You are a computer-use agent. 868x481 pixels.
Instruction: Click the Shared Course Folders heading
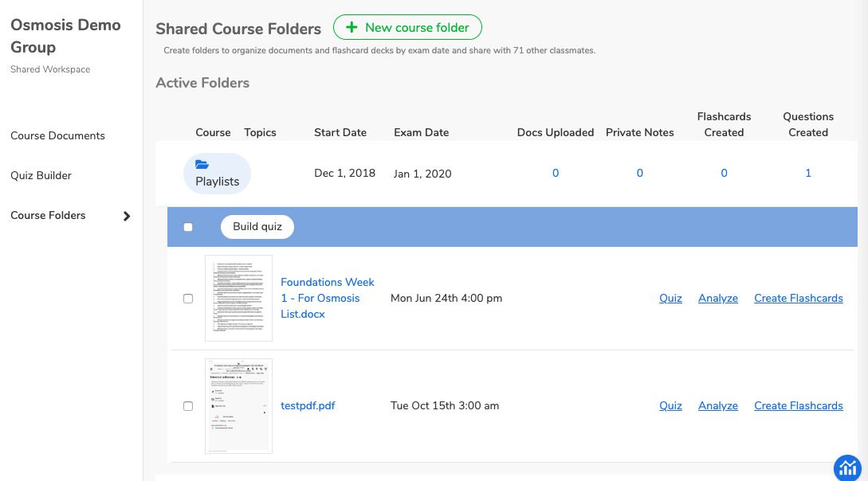pyautogui.click(x=238, y=29)
